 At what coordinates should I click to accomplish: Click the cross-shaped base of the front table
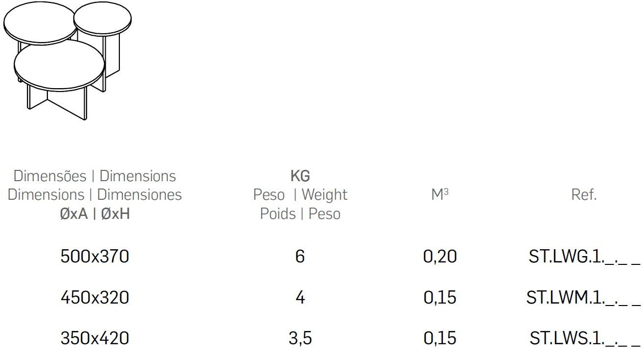57,101
